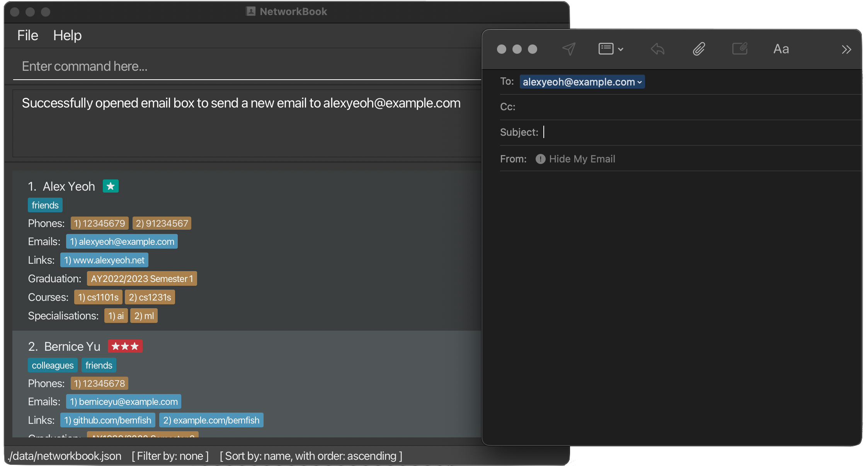Select the Bernice Yu contact name

[72, 346]
